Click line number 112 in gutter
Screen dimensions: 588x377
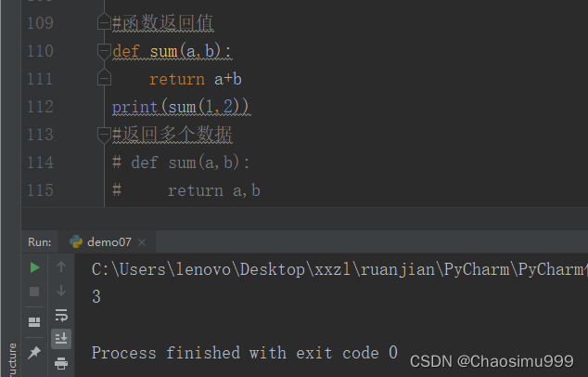click(x=40, y=107)
